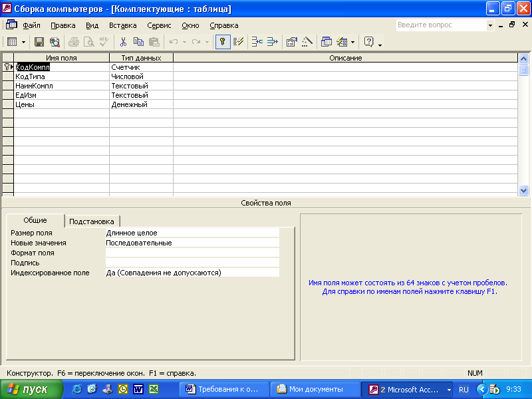Open the Indexes lightning icon
This screenshot has width=532, height=399.
pyautogui.click(x=238, y=42)
